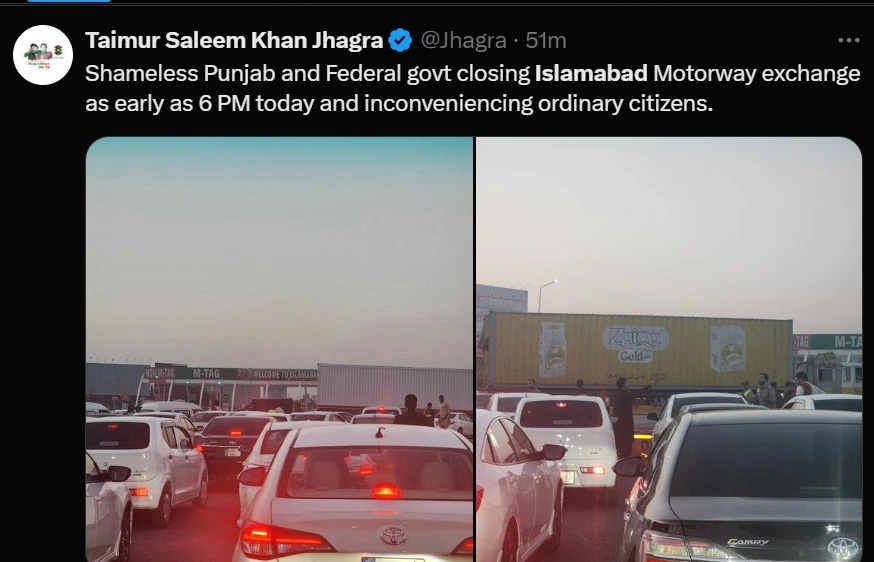Open the three-dot more options menu
This screenshot has width=874, height=562.
[848, 40]
